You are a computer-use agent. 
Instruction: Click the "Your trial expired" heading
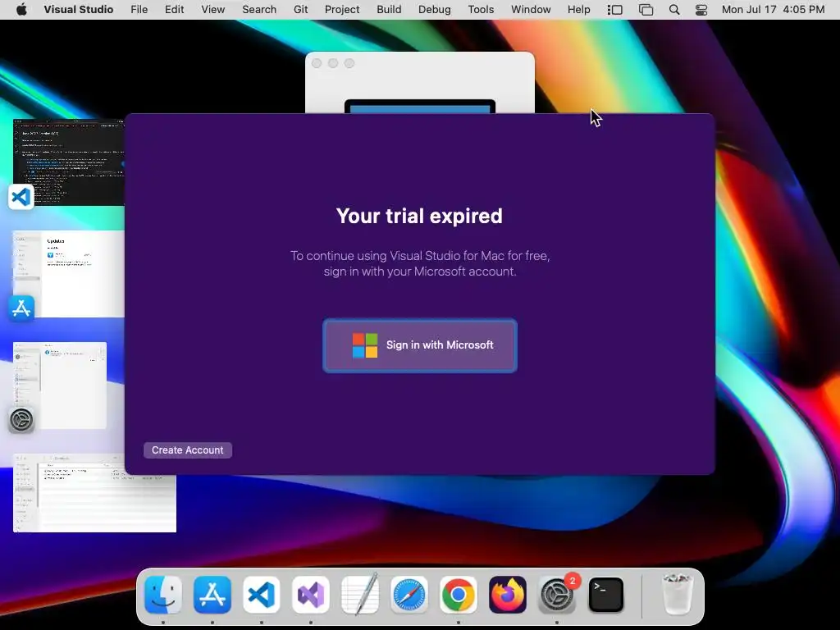coord(419,216)
